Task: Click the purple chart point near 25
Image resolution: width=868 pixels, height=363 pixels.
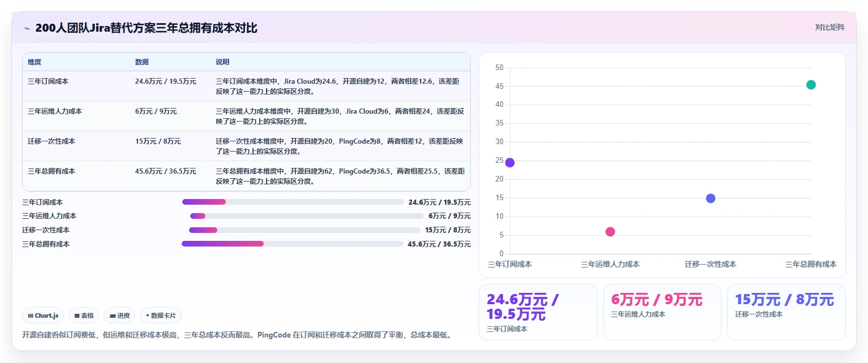Action: point(510,163)
